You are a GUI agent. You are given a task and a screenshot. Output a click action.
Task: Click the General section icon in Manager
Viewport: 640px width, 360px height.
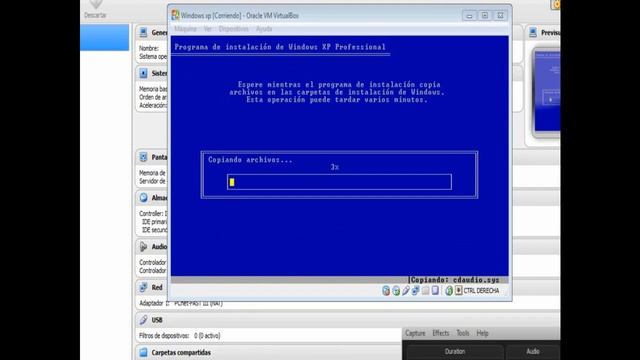[143, 32]
